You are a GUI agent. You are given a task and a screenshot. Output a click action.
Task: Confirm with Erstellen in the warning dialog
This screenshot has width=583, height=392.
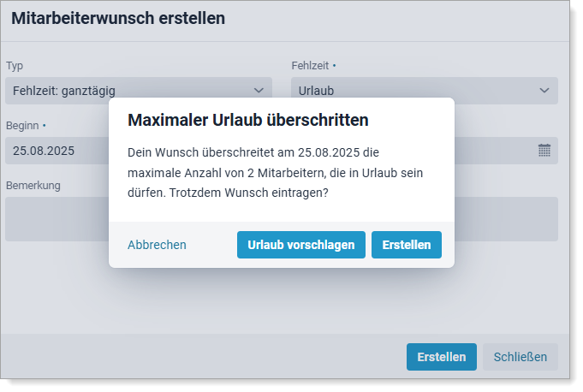click(x=407, y=245)
